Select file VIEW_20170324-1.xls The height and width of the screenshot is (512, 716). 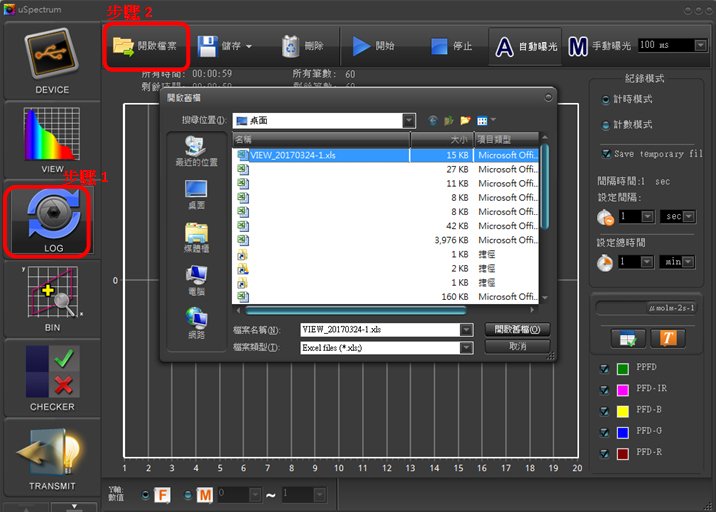386,155
